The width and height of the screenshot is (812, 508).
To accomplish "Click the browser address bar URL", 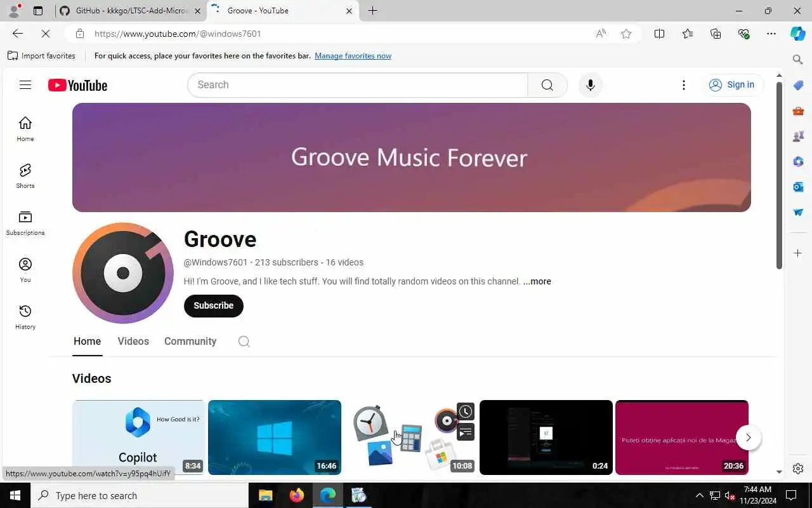I will [x=178, y=34].
